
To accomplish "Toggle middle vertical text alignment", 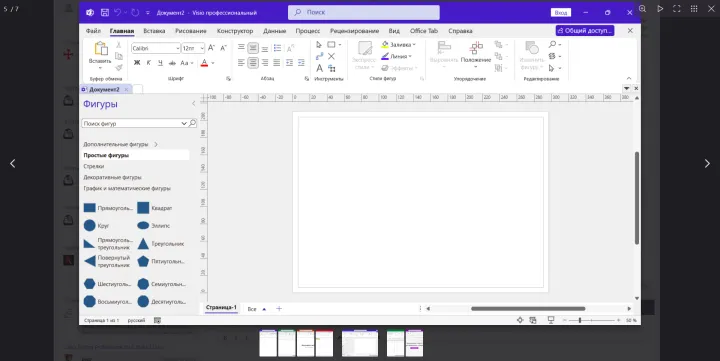I will click(x=253, y=48).
